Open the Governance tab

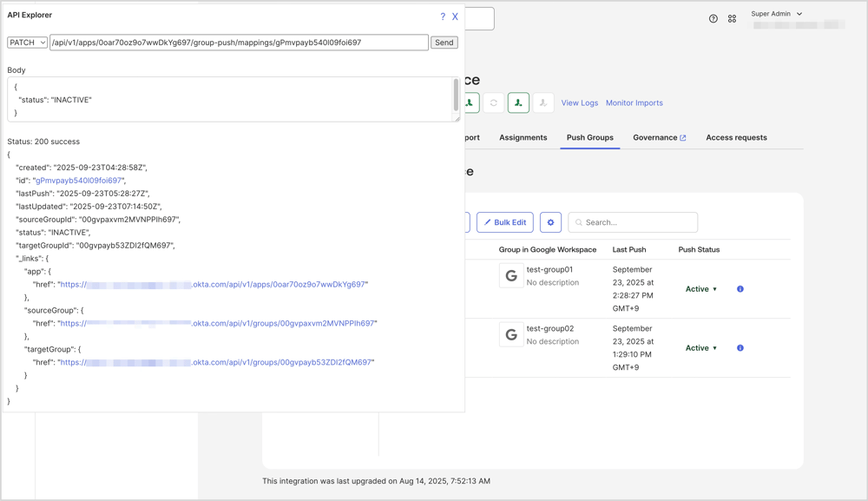(660, 138)
